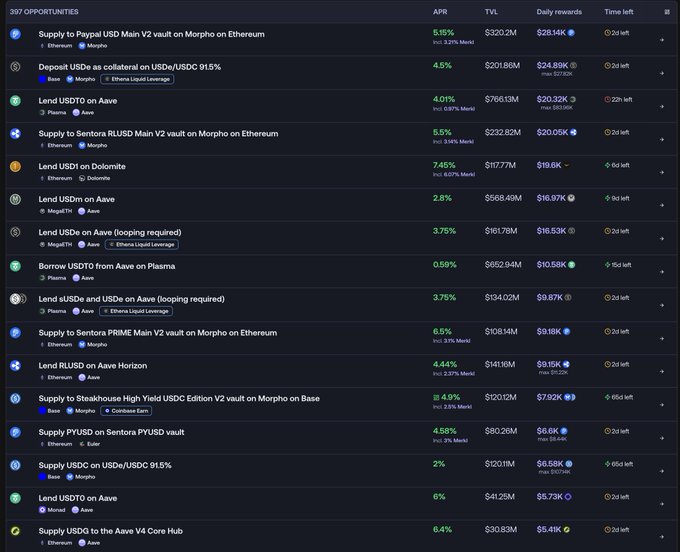
Task: Open arrow for Lend USDm on Aave row
Action: tap(662, 206)
